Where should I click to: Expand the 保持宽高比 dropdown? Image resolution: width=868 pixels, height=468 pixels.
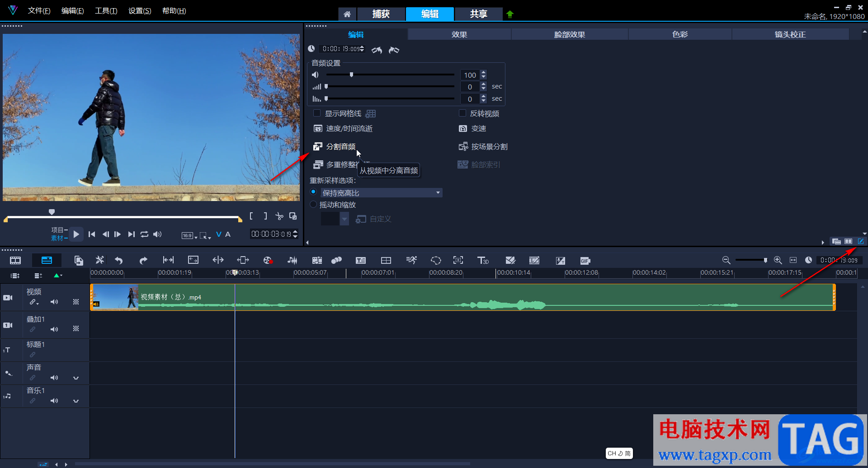(x=438, y=193)
